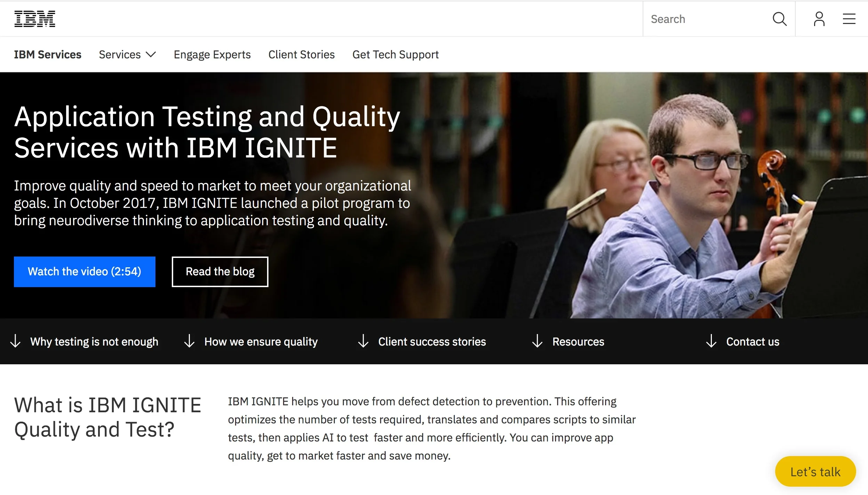Jump to How we ensure quality section
The width and height of the screenshot is (868, 495).
pos(261,342)
